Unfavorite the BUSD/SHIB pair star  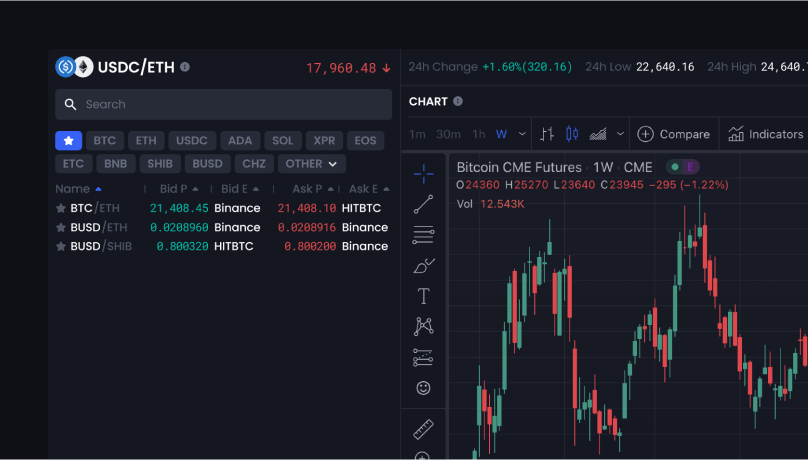pos(61,246)
